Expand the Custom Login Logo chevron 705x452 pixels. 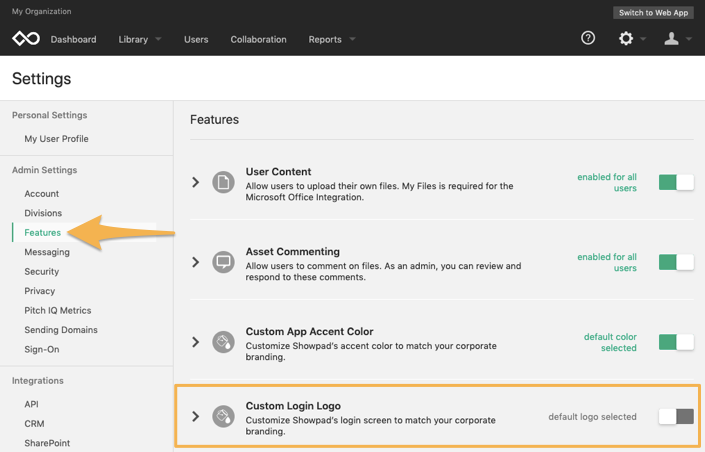coord(196,416)
